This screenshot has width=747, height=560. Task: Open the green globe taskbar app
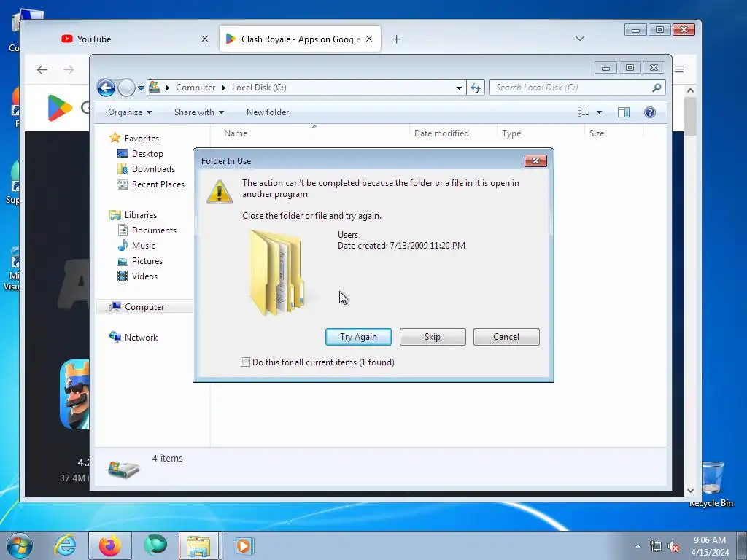155,545
